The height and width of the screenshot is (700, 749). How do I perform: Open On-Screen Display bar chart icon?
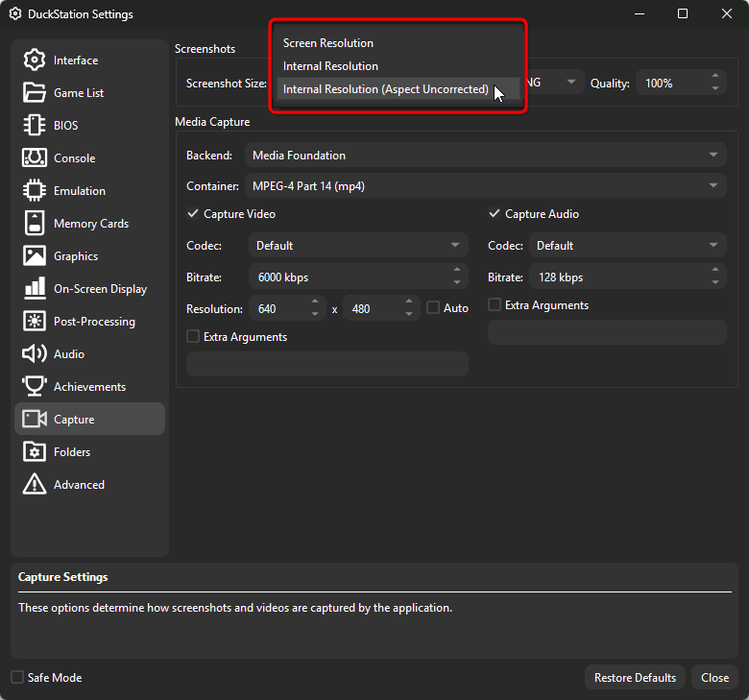(x=35, y=289)
